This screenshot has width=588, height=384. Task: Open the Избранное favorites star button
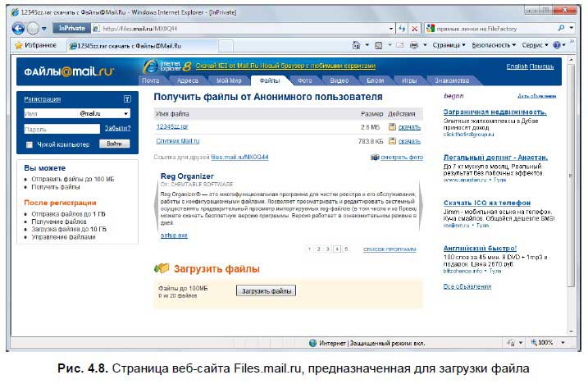pyautogui.click(x=35, y=45)
